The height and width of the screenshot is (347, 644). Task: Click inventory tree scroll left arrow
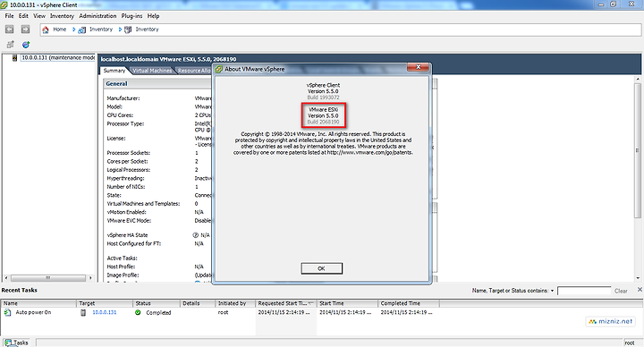(5, 278)
